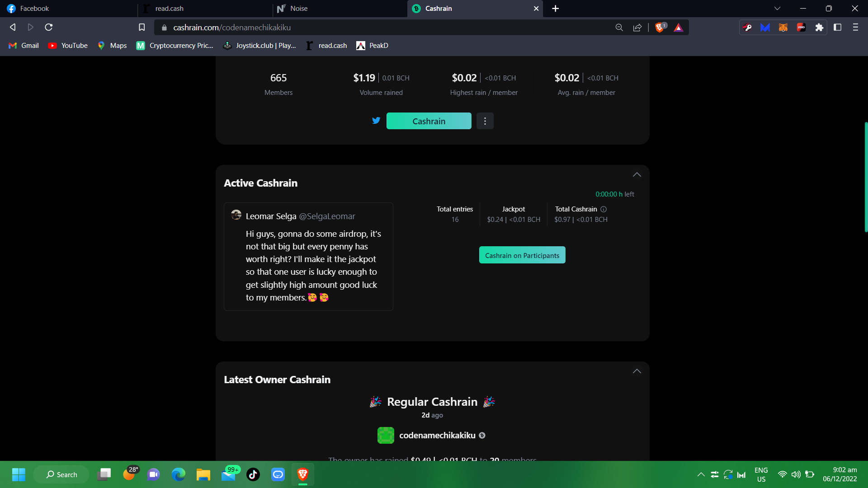Open zoom magnifier in address bar
Viewport: 868px width, 488px height.
(619, 28)
